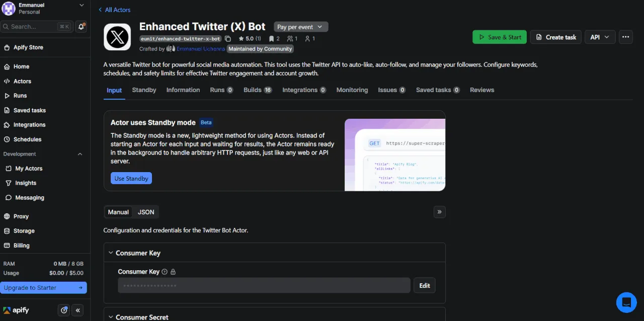Click the notifications bell icon

pos(81,27)
